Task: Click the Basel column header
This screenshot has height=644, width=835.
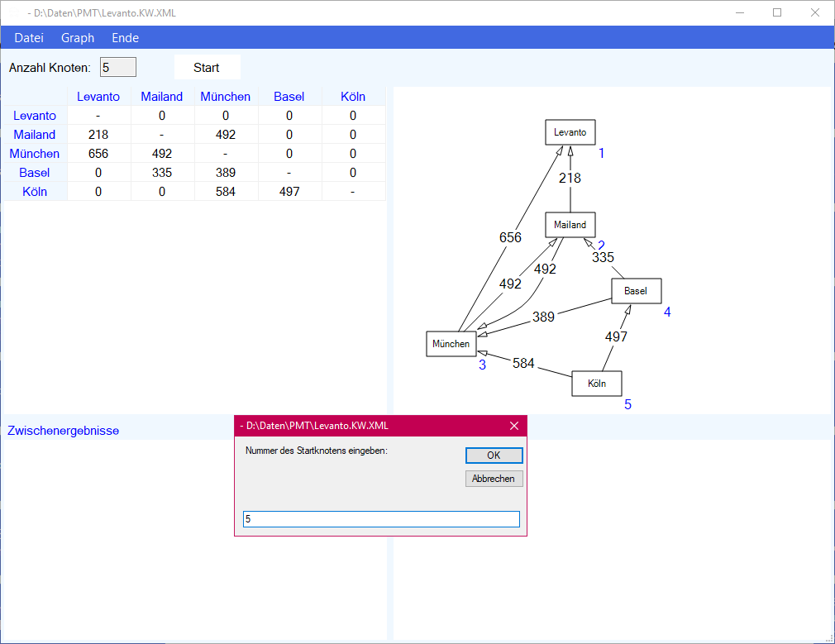Action: pos(289,97)
